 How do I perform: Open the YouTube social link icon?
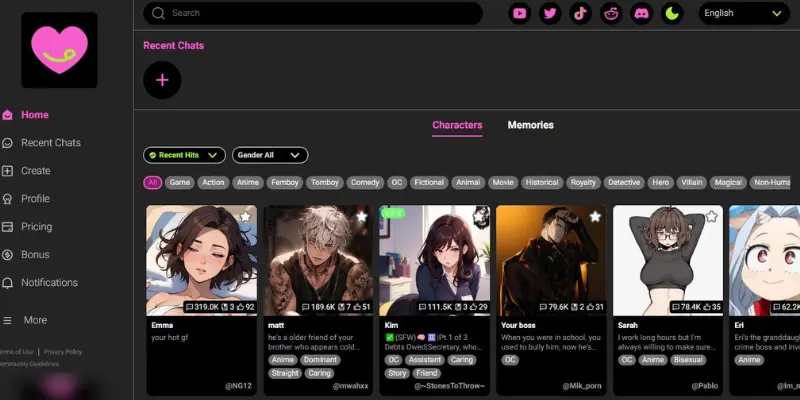pyautogui.click(x=519, y=14)
